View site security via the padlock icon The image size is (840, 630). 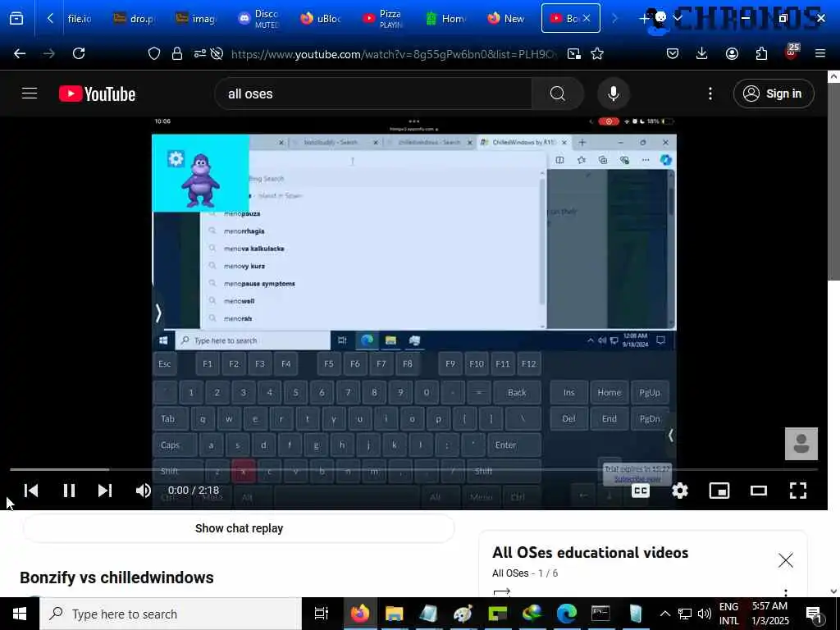click(x=177, y=53)
